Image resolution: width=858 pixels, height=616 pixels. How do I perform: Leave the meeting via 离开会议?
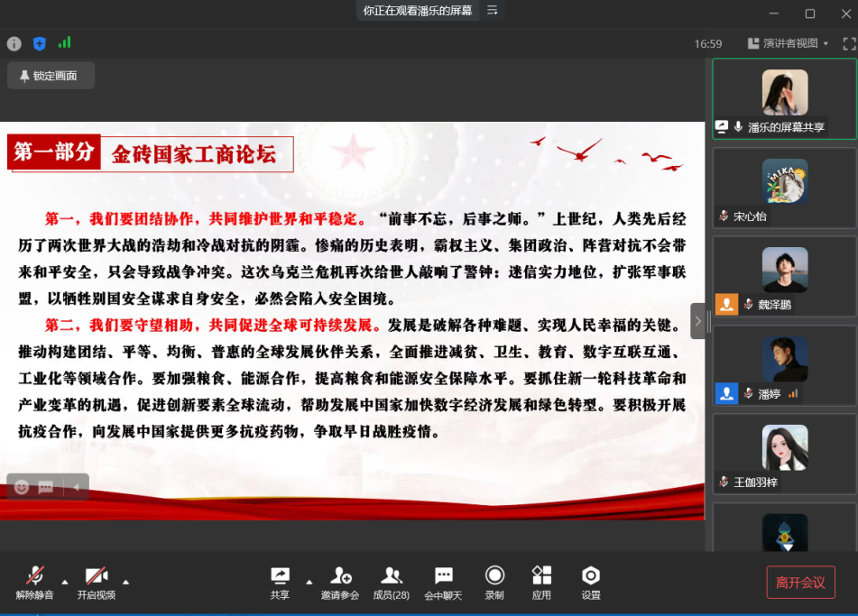[799, 582]
